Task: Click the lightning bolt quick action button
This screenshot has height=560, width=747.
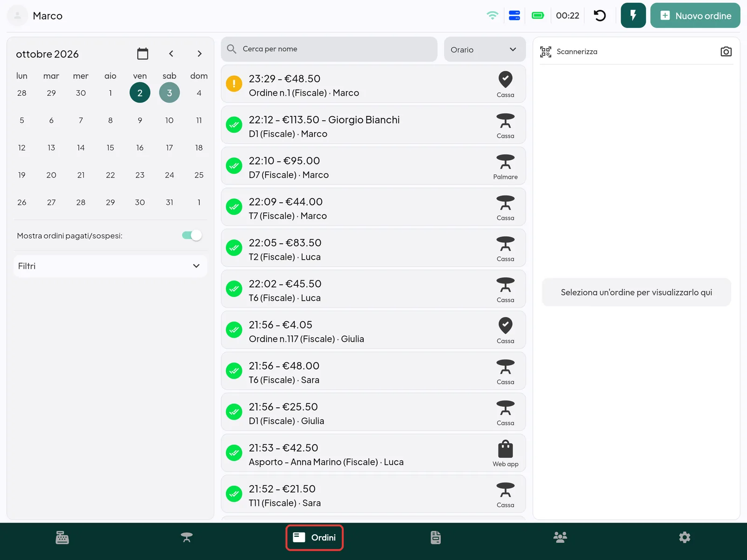Action: 633,15
